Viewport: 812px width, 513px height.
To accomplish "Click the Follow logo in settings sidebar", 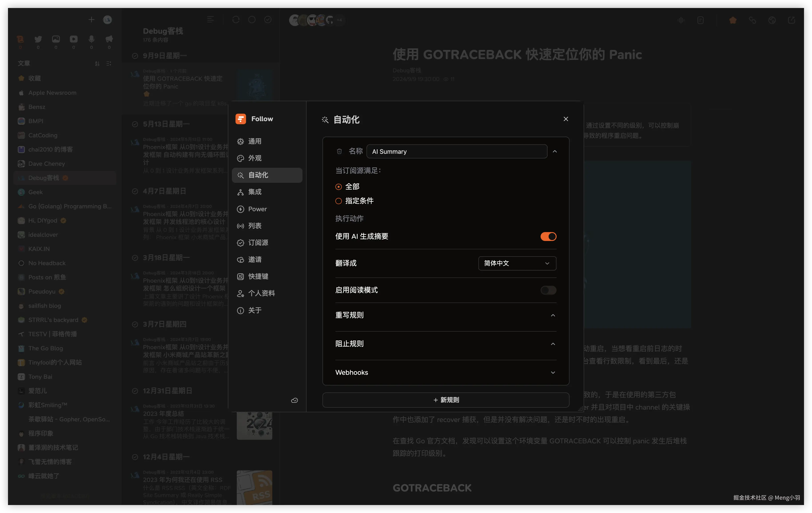I will pos(241,119).
